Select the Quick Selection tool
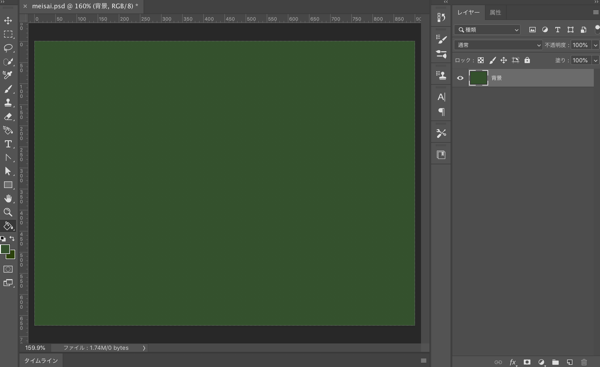 8,62
